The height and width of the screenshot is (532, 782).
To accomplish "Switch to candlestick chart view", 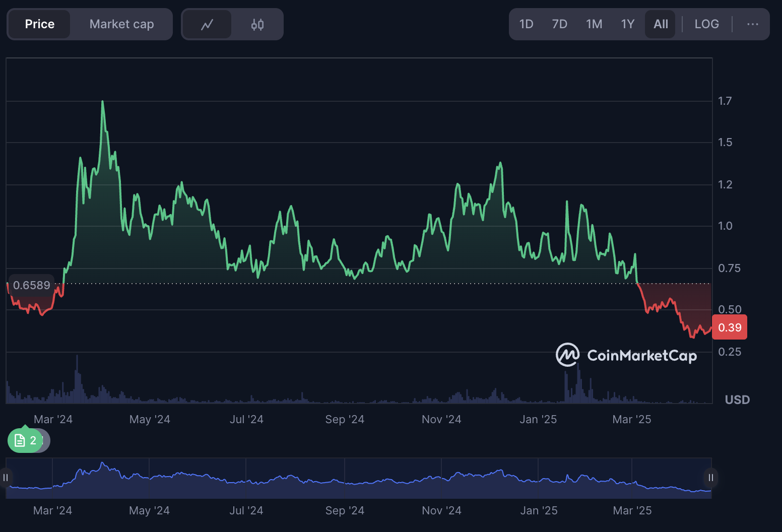I will pyautogui.click(x=257, y=24).
